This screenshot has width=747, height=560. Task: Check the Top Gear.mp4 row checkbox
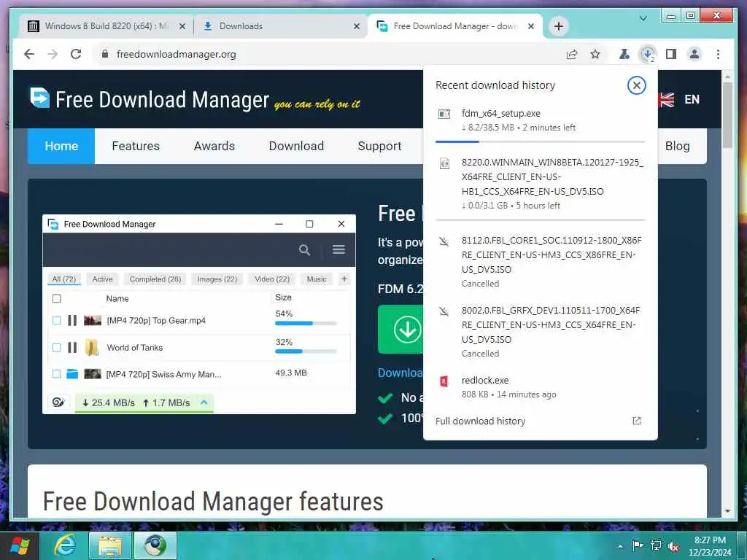[57, 321]
